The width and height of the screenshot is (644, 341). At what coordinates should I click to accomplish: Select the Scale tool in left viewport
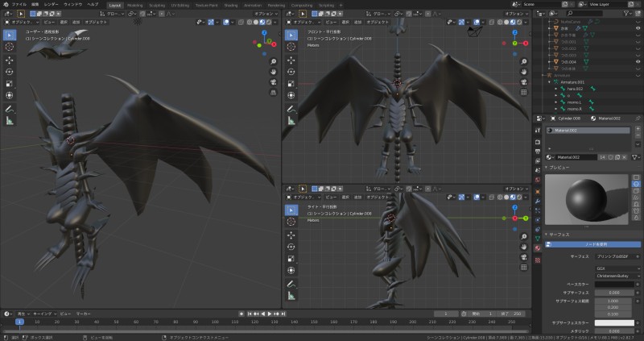10,83
